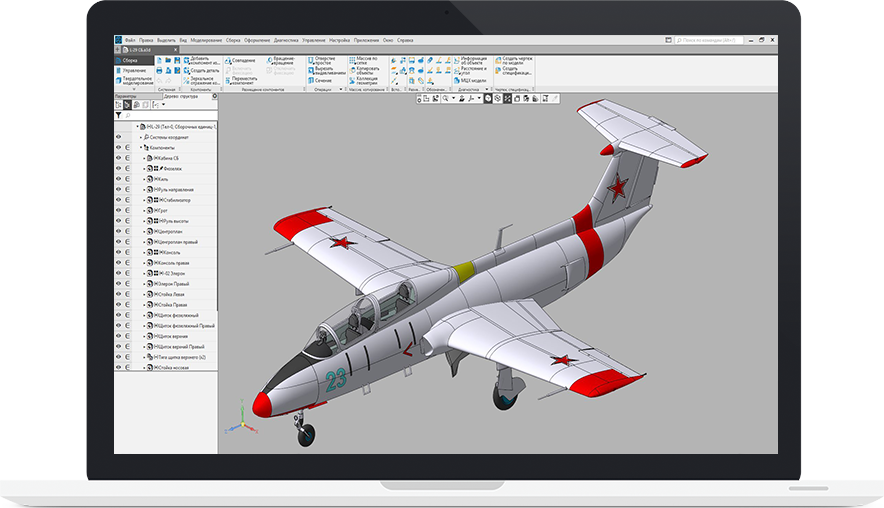Viewport: 884px width, 508px height.
Task: Click Создать чертеж по модели
Action: coord(514,60)
